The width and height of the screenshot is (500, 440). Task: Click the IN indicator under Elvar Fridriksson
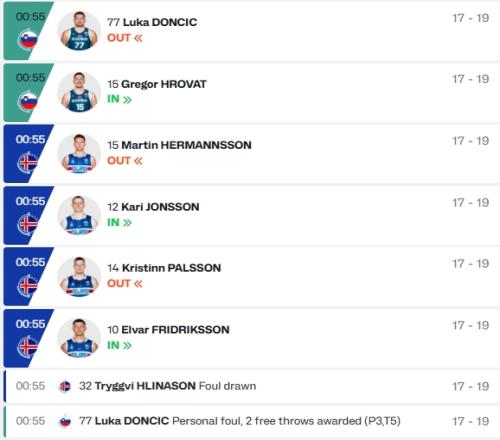(119, 345)
